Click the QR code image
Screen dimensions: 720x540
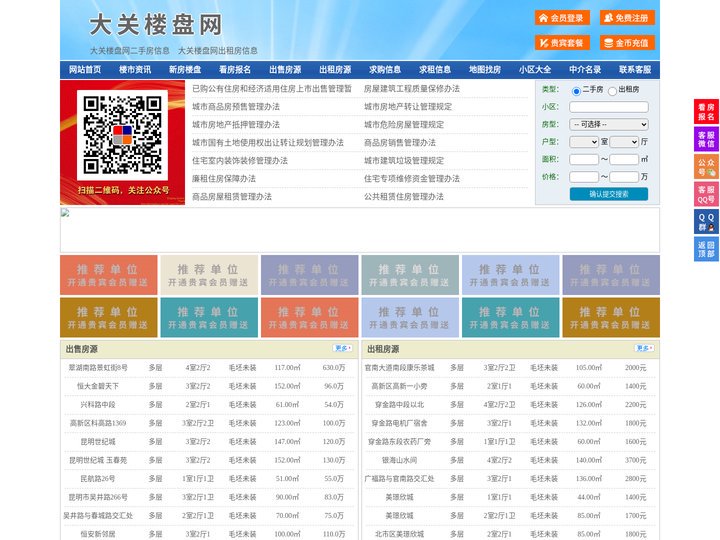122,135
